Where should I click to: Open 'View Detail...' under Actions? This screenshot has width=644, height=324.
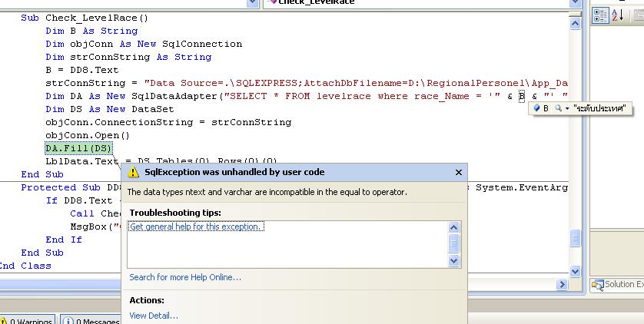pyautogui.click(x=154, y=316)
